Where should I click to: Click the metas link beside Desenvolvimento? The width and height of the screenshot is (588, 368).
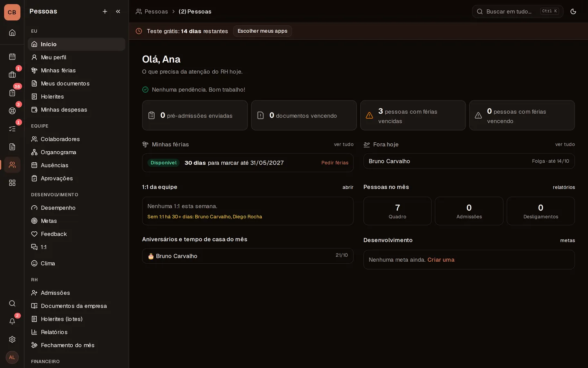pos(568,240)
